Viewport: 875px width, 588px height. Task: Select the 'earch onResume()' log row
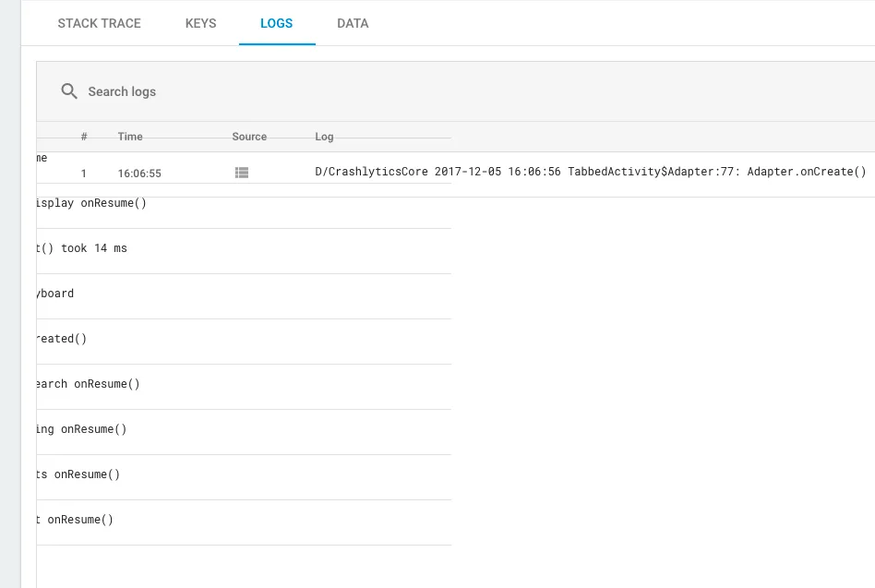click(x=244, y=387)
